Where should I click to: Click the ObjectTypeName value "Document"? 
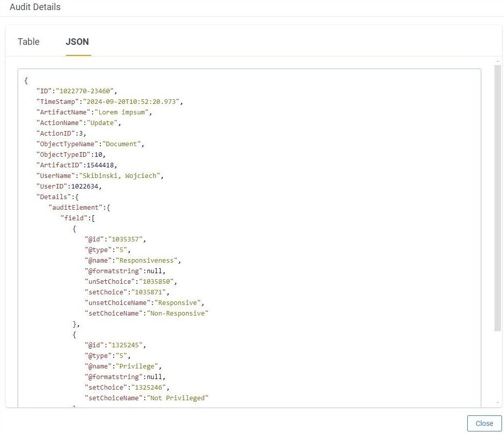coord(121,144)
